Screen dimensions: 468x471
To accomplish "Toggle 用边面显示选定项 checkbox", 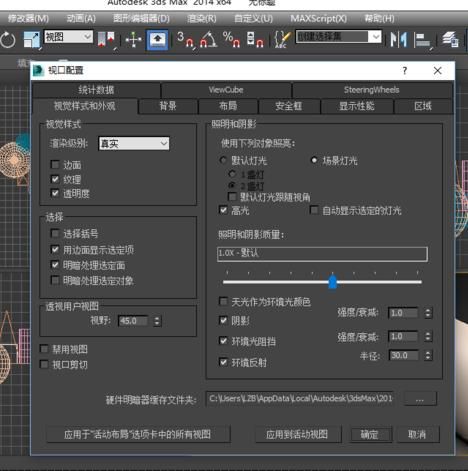I will coord(55,249).
